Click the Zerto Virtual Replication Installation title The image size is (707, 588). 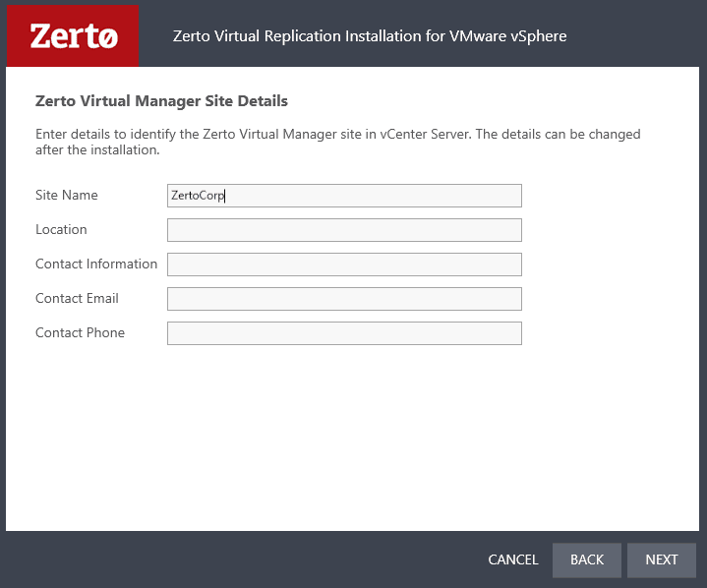[369, 36]
